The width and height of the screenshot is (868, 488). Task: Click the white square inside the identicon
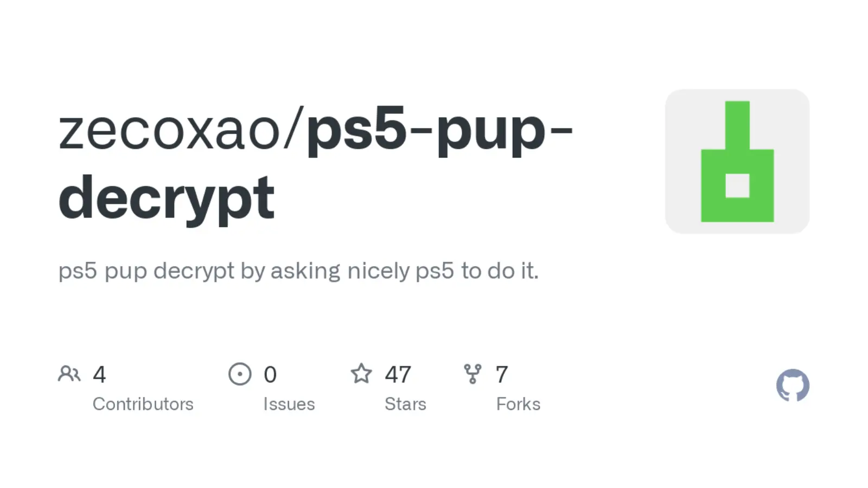point(737,186)
